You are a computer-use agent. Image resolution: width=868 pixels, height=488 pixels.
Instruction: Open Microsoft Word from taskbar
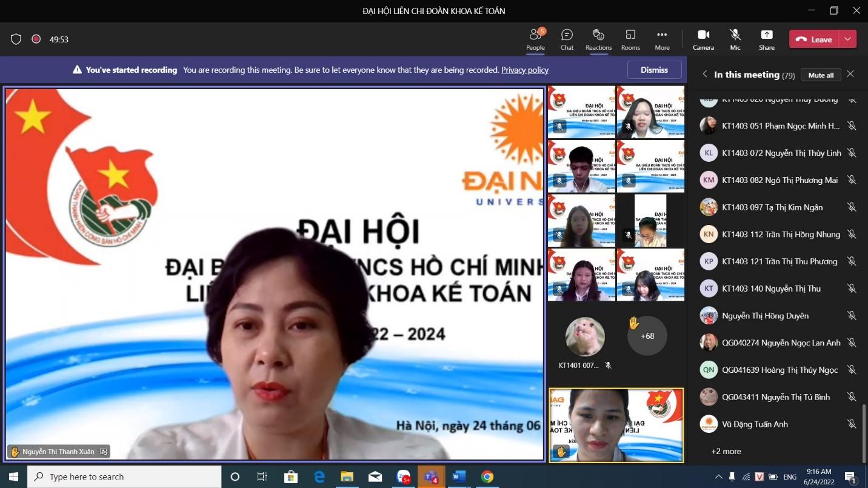tap(459, 476)
